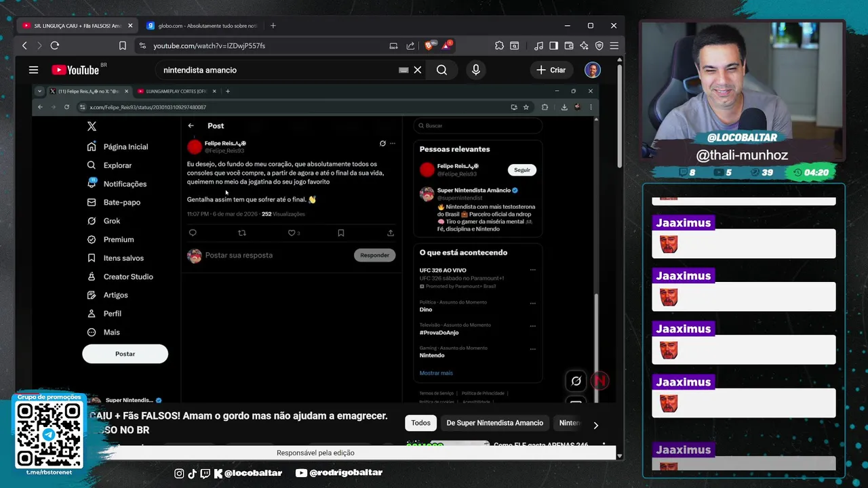Activate YouTube voice search microphone
Image resolution: width=868 pixels, height=488 pixels.
click(475, 70)
